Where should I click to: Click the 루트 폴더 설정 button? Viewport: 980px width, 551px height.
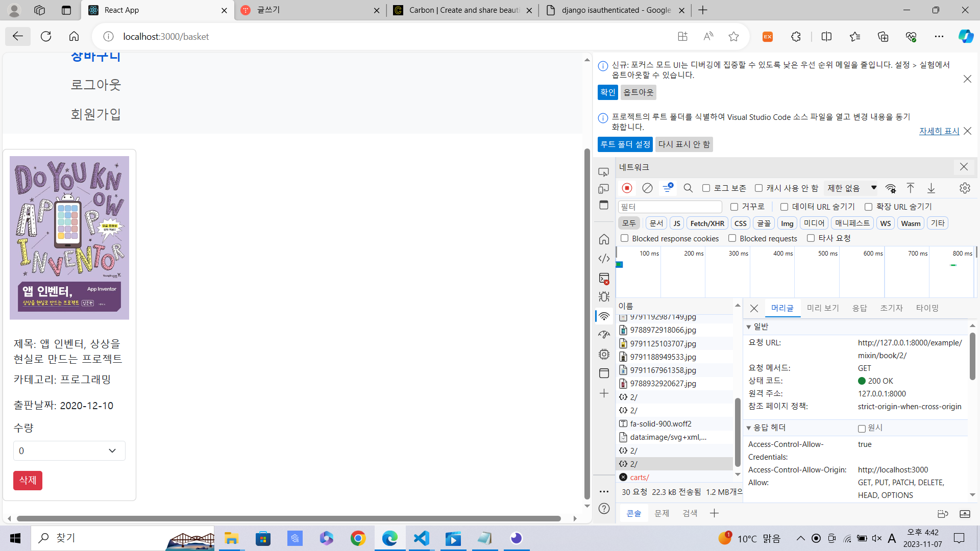point(625,144)
